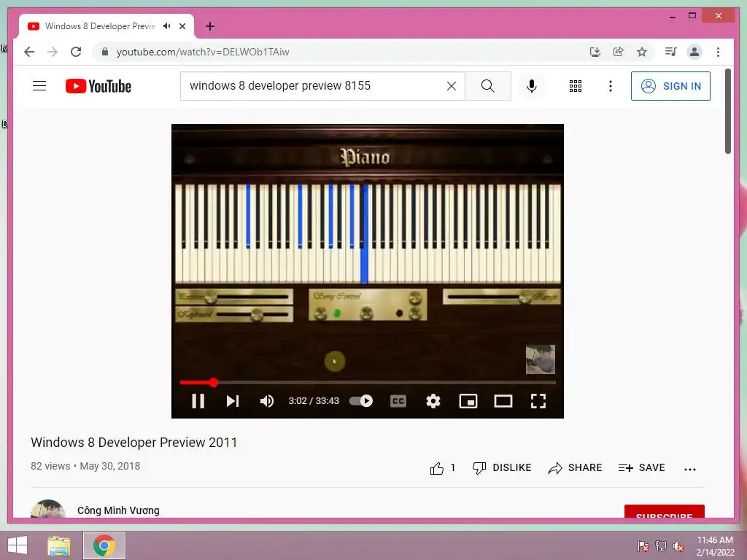Close the YouTube tab

[182, 26]
